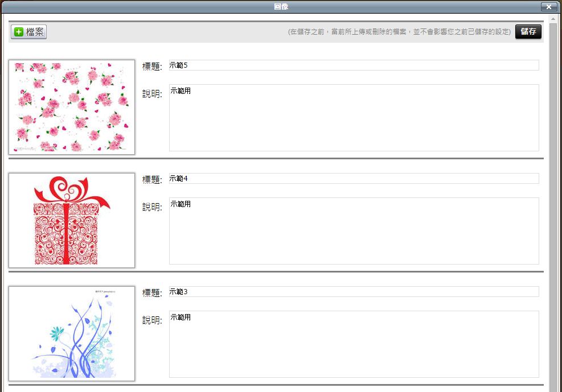Click the 圖像 title bar text
The width and height of the screenshot is (562, 392).
(281, 6)
